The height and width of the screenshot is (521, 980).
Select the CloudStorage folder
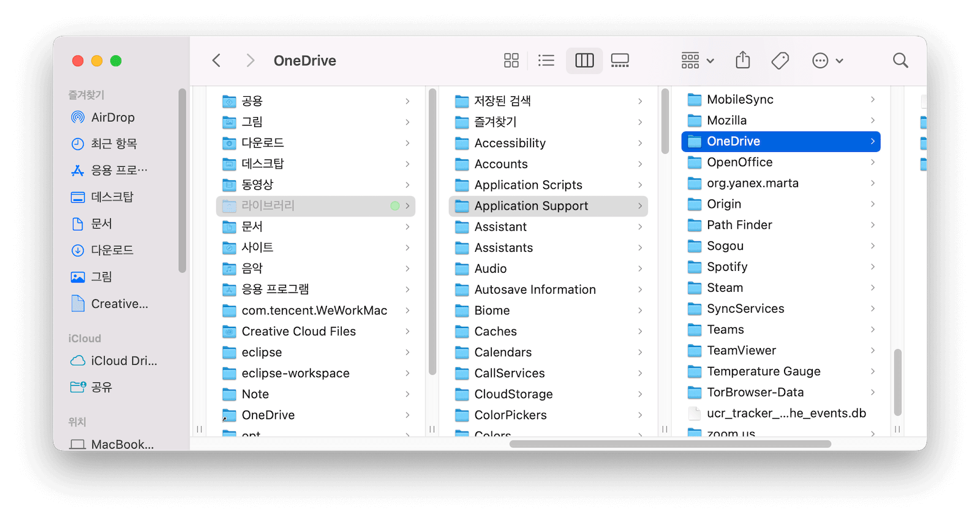pyautogui.click(x=548, y=394)
